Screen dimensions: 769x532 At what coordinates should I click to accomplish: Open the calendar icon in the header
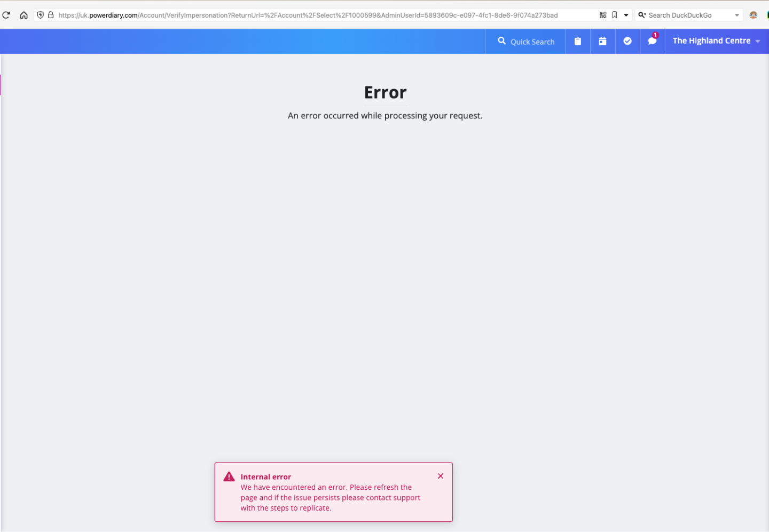602,41
